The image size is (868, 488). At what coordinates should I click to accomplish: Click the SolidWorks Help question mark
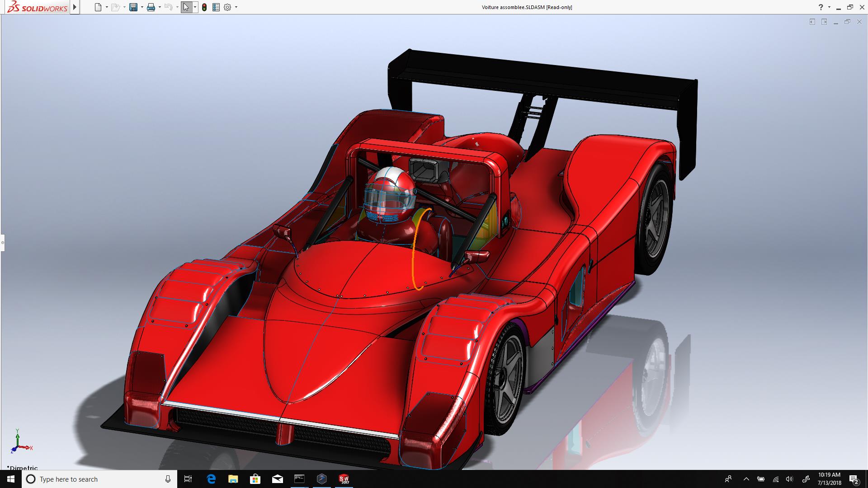[x=821, y=7]
